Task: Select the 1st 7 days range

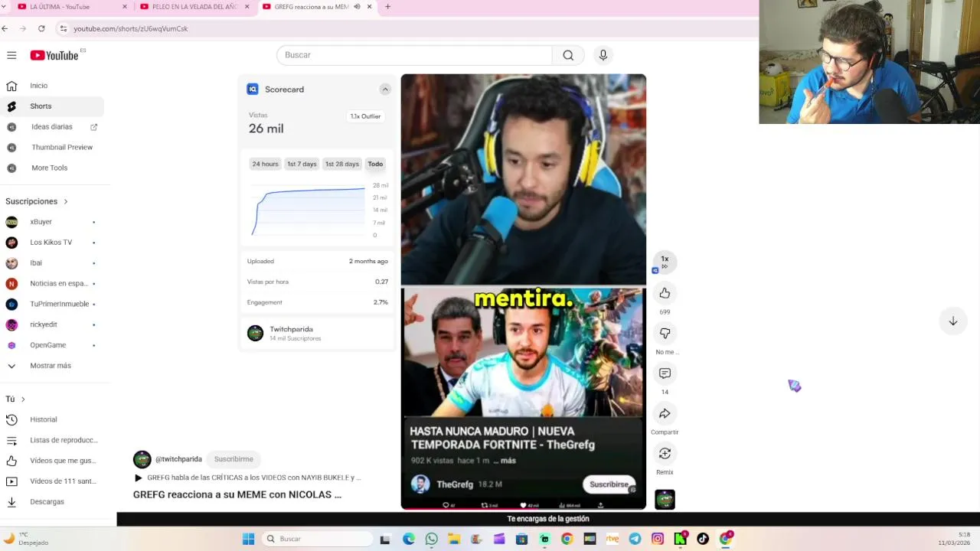Action: (302, 164)
